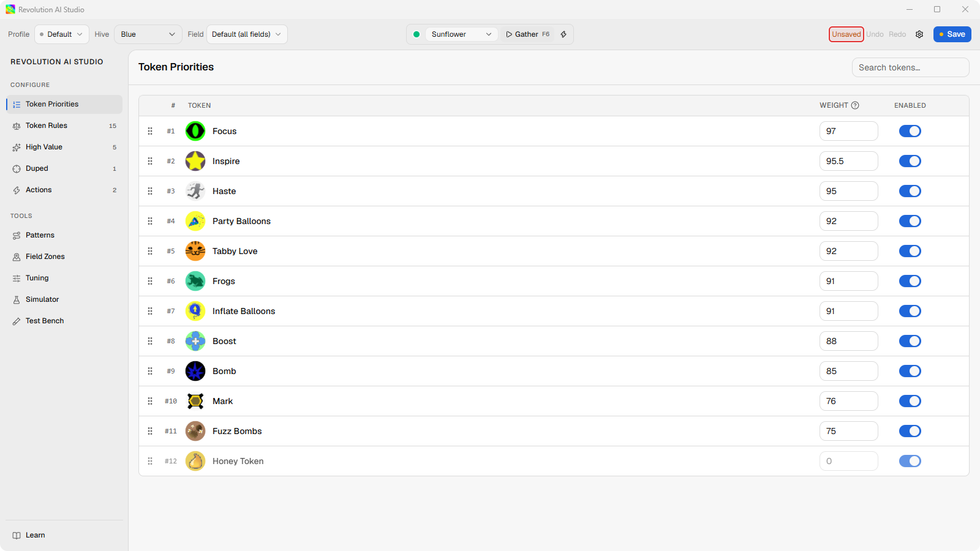Click the Tabby Love cat icon
Screen dimensions: 980x551
click(x=195, y=251)
